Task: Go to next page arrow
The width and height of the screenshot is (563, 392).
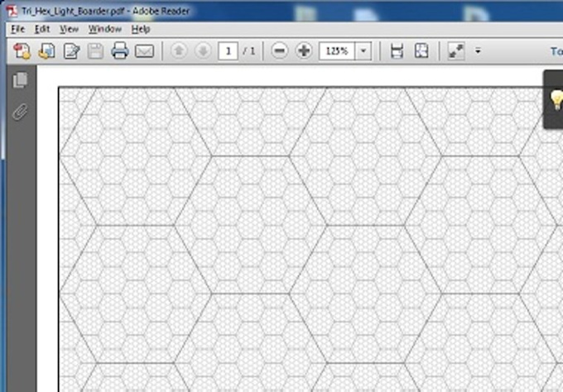Action: pos(203,51)
